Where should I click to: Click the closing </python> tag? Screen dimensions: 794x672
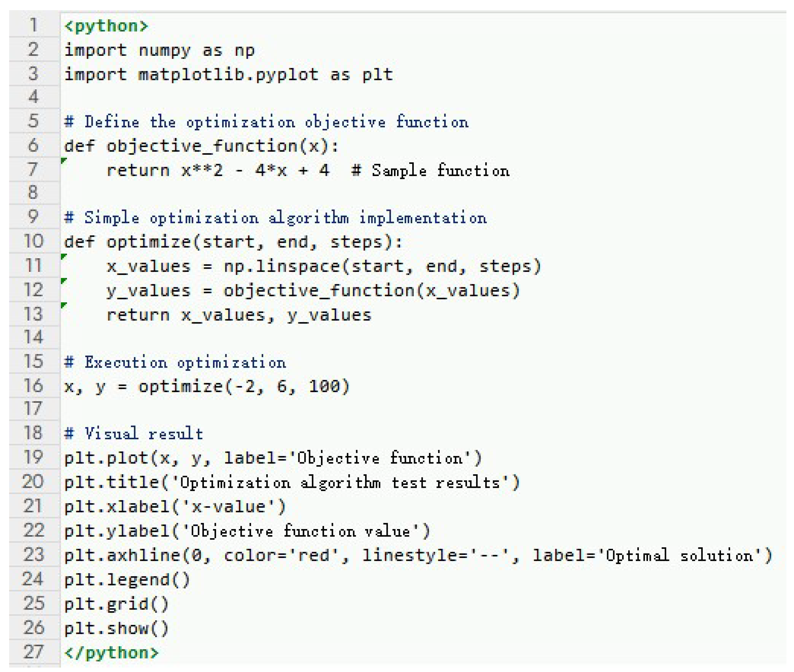tap(111, 652)
